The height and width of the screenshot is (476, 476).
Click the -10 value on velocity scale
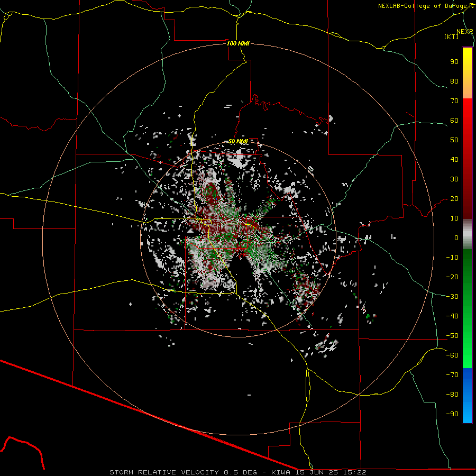(x=452, y=258)
